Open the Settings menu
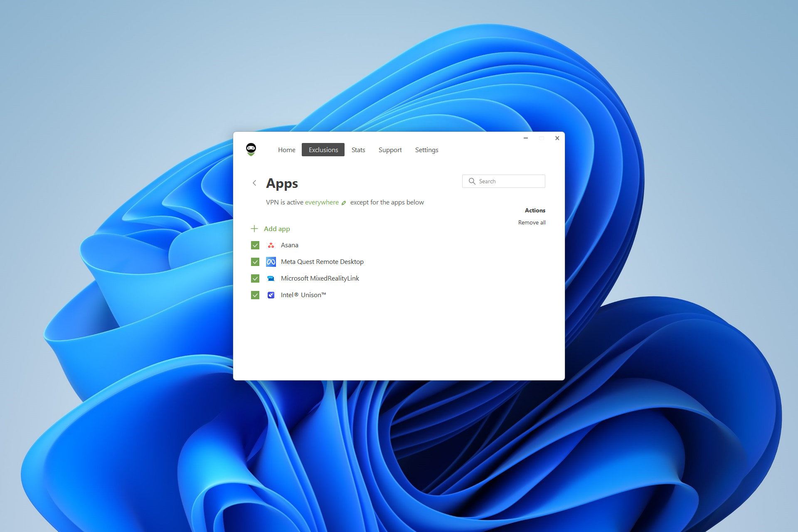The height and width of the screenshot is (532, 798). (x=426, y=150)
